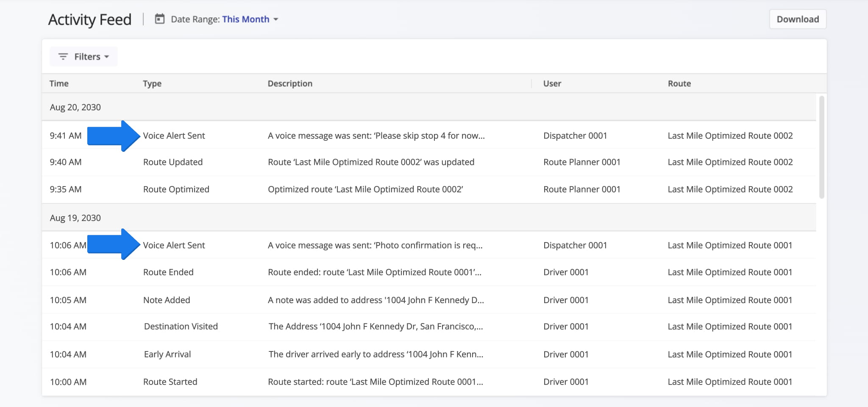868x407 pixels.
Task: Click the 9:35 AM time cell
Action: pyautogui.click(x=66, y=189)
